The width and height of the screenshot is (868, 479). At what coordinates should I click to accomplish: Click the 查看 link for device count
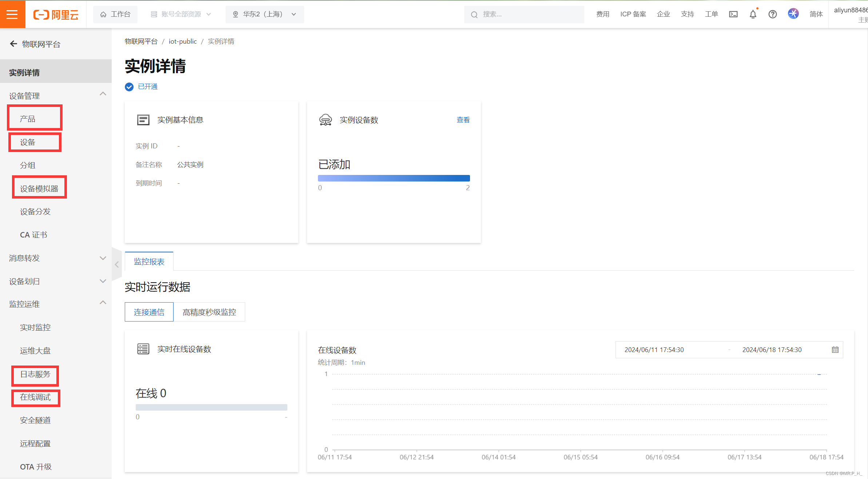click(x=463, y=120)
